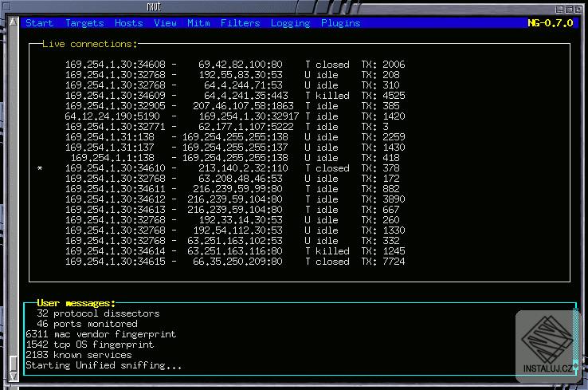Open the Hosts menu
The height and width of the screenshot is (390, 588).
pyautogui.click(x=128, y=23)
